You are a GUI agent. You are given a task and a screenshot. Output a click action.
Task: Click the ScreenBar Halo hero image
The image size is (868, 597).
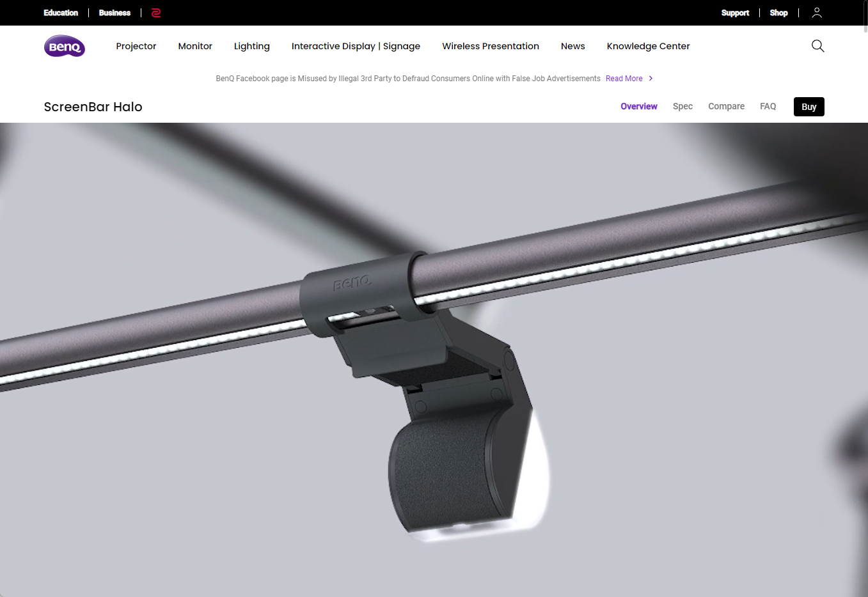pyautogui.click(x=434, y=360)
